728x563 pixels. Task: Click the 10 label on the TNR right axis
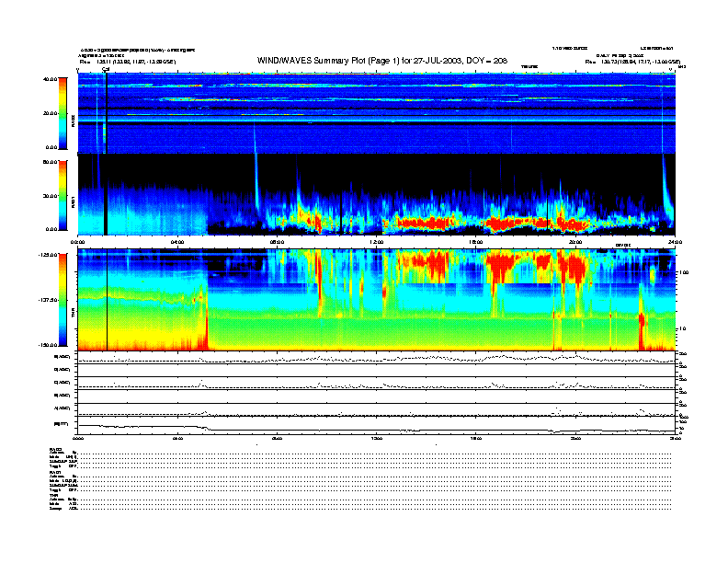682,328
